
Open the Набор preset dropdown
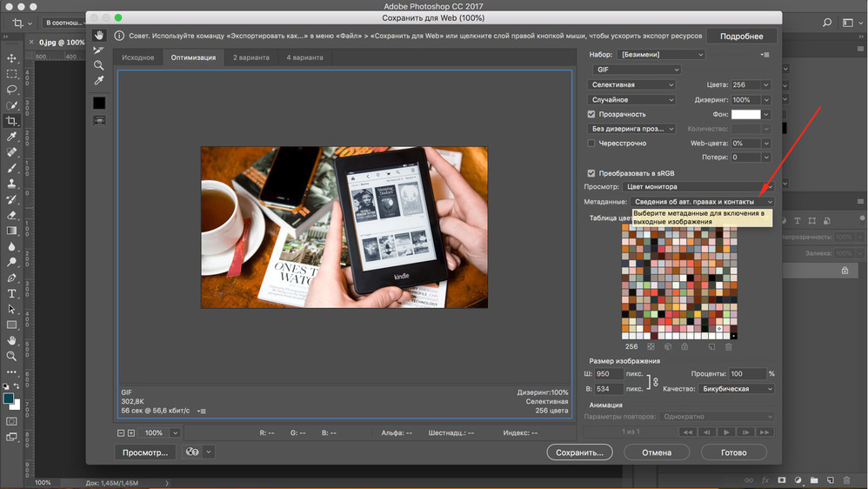tap(661, 54)
